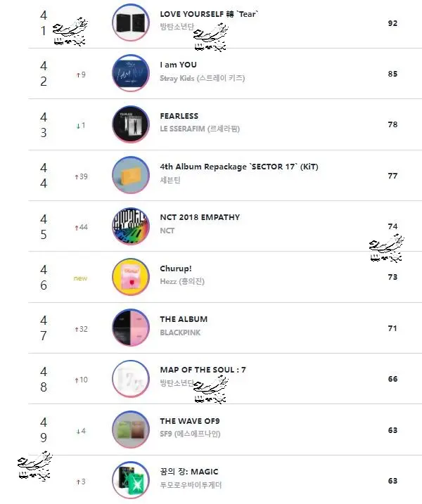Open the SF9 artist link

tap(190, 434)
